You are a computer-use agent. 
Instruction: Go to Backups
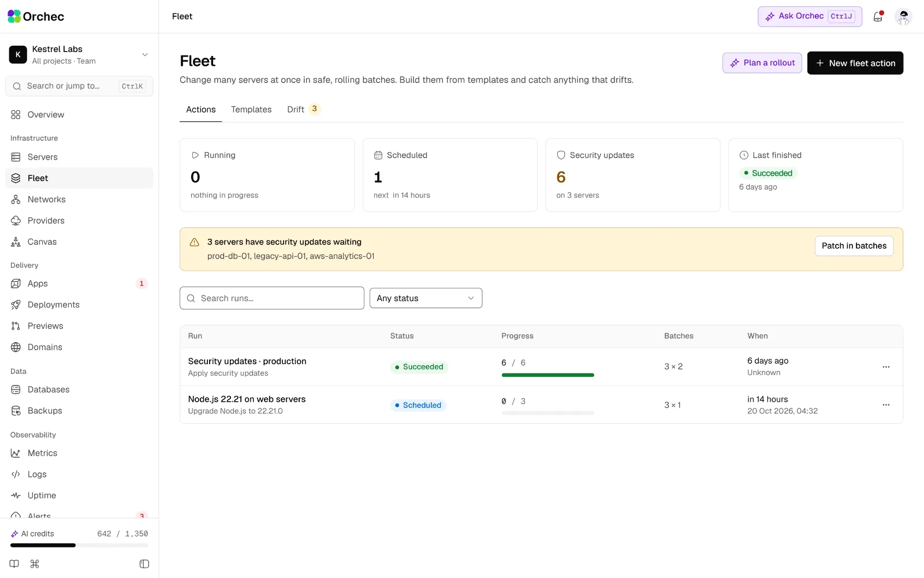[79, 411]
